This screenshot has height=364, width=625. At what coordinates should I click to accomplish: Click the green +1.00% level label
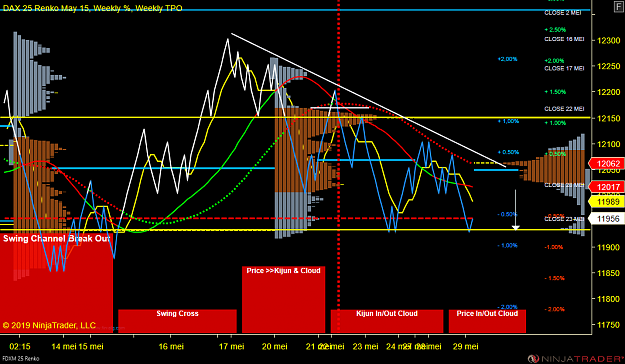[x=555, y=123]
